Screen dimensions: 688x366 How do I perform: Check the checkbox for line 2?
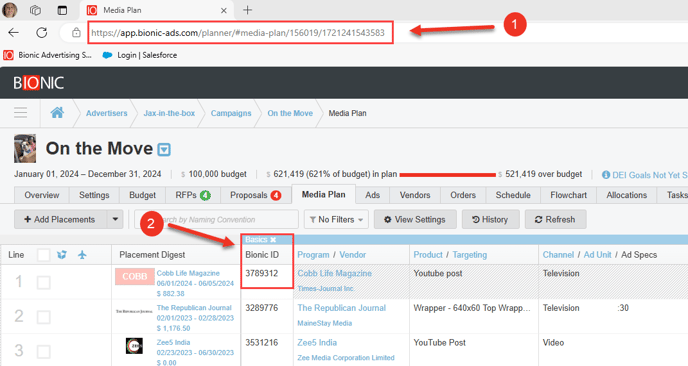43,317
